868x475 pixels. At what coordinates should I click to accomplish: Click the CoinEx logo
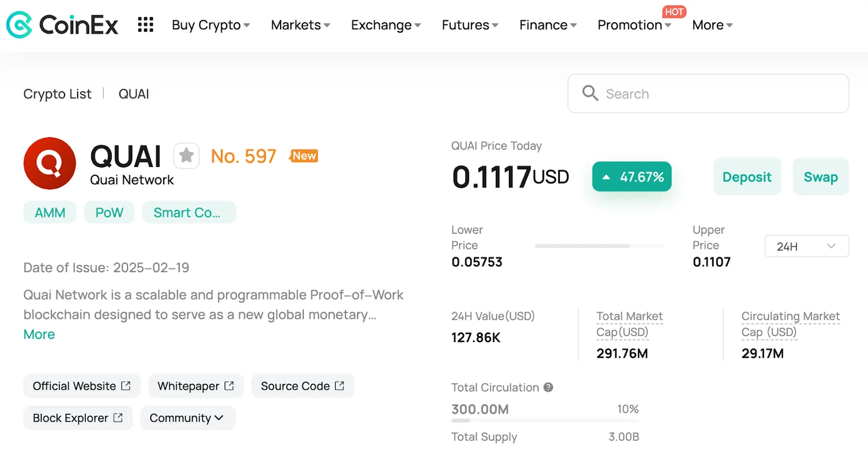(x=62, y=25)
